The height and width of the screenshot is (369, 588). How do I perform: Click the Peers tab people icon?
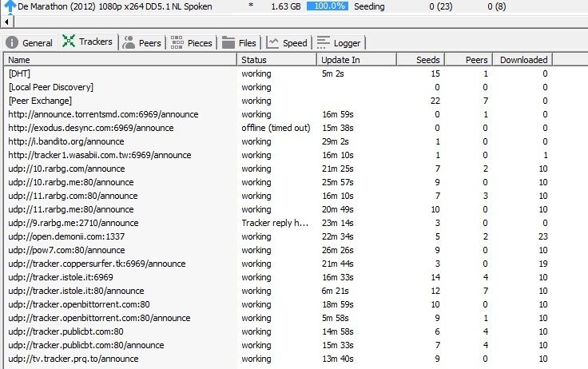pyautogui.click(x=129, y=42)
